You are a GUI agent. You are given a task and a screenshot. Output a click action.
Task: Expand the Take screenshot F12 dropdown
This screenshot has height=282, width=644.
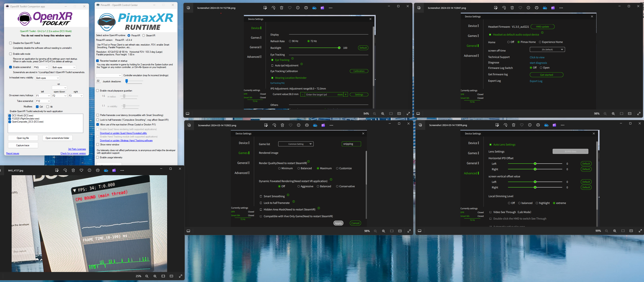(43, 101)
